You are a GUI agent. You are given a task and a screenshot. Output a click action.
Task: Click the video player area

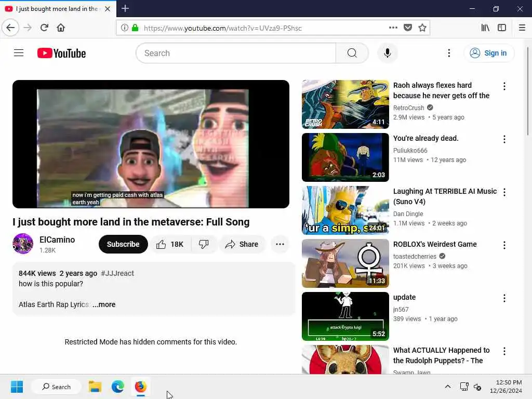[x=151, y=144]
